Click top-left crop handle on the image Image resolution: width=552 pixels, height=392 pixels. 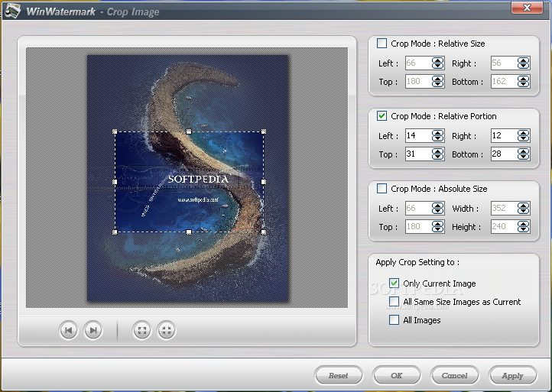115,132
